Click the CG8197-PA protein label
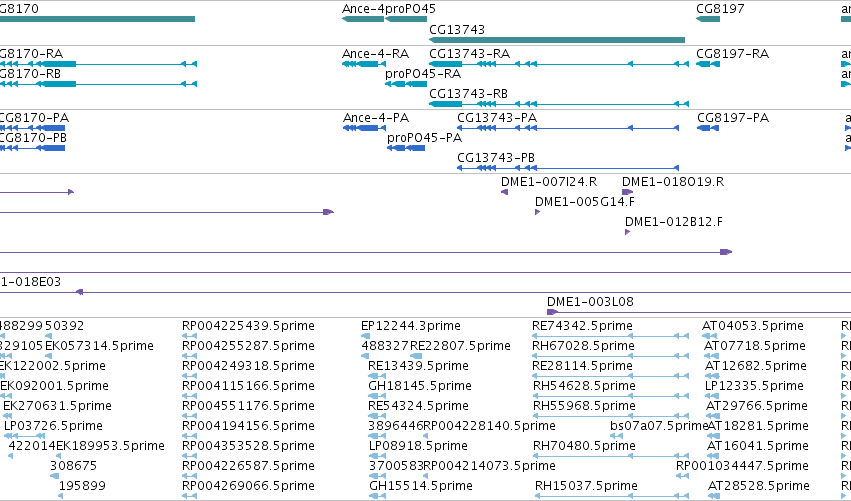 pyautogui.click(x=733, y=118)
